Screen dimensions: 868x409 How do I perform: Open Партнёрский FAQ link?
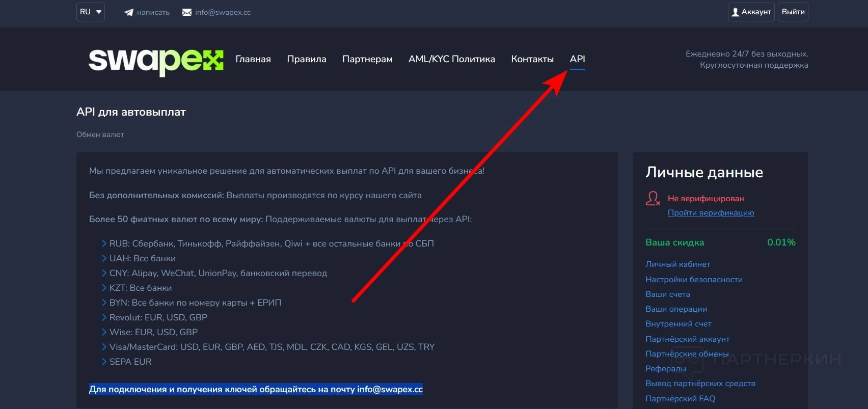pos(680,399)
